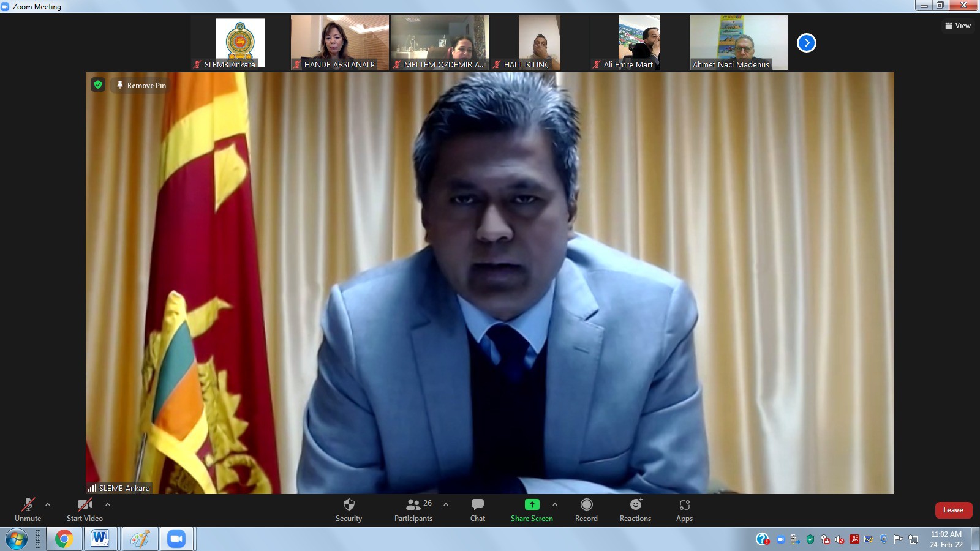Click the Show Desktop strip

(975, 539)
